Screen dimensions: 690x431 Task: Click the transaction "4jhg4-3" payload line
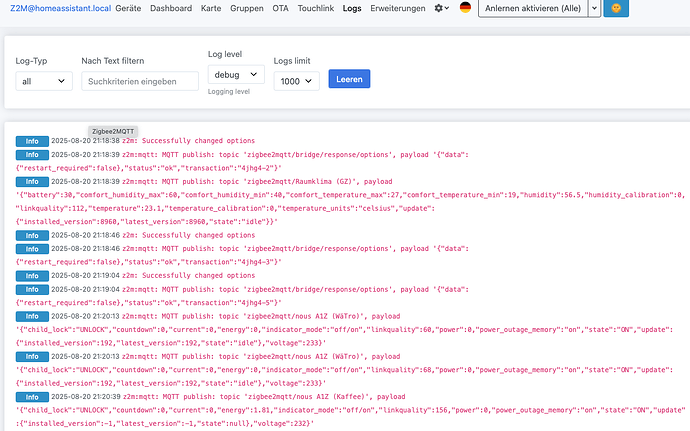click(148, 262)
